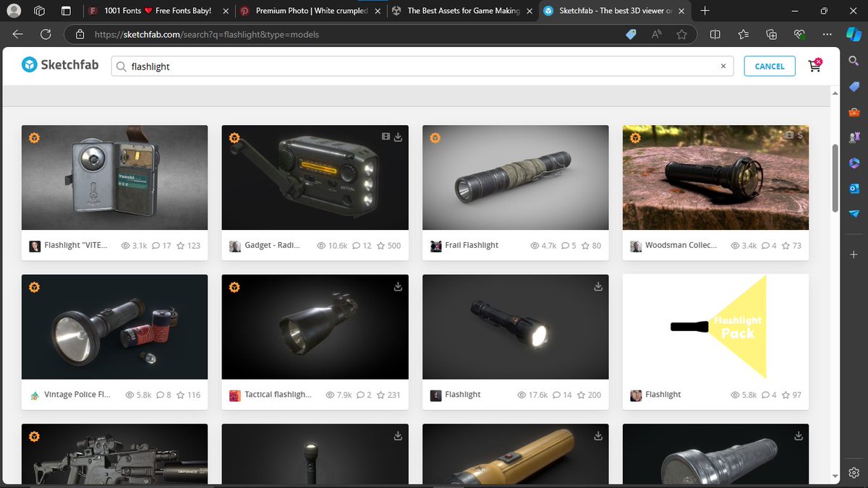Click the page vertical scrollbar thumb
868x488 pixels.
836,178
